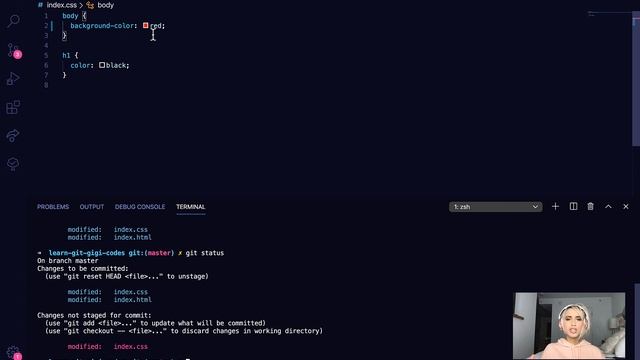Click the 'background-color' property text
Image resolution: width=640 pixels, height=360 pixels.
point(102,26)
